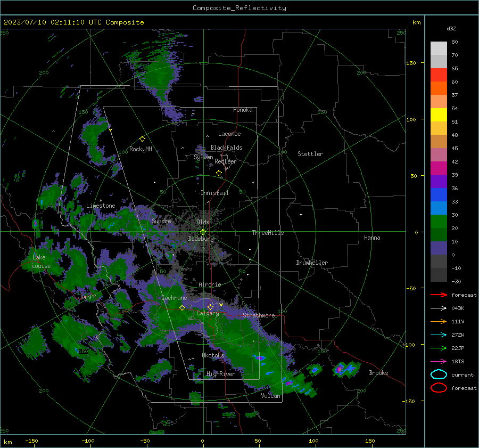Click the red forecast arrow legend icon
Image resolution: width=479 pixels, height=448 pixels.
click(439, 295)
